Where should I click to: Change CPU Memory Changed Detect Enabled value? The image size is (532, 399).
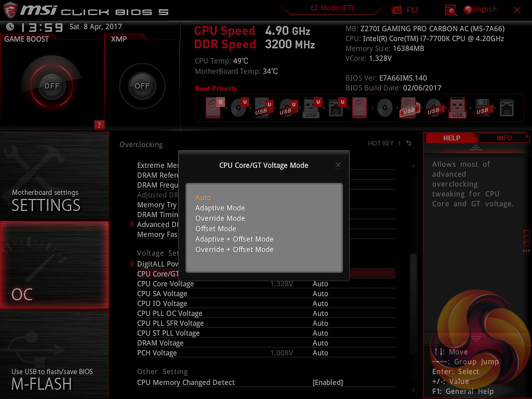(328, 382)
